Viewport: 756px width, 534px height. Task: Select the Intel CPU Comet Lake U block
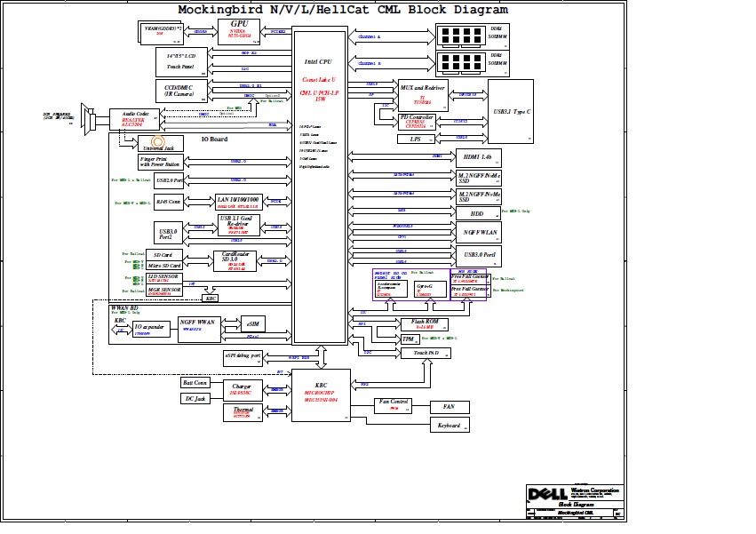[x=319, y=187]
